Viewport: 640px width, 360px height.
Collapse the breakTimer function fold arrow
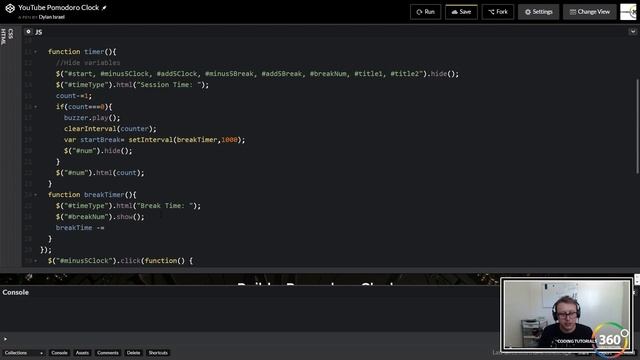(36, 195)
